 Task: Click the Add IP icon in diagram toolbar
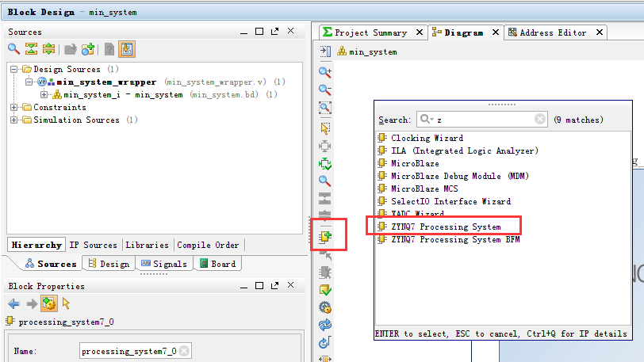(326, 237)
